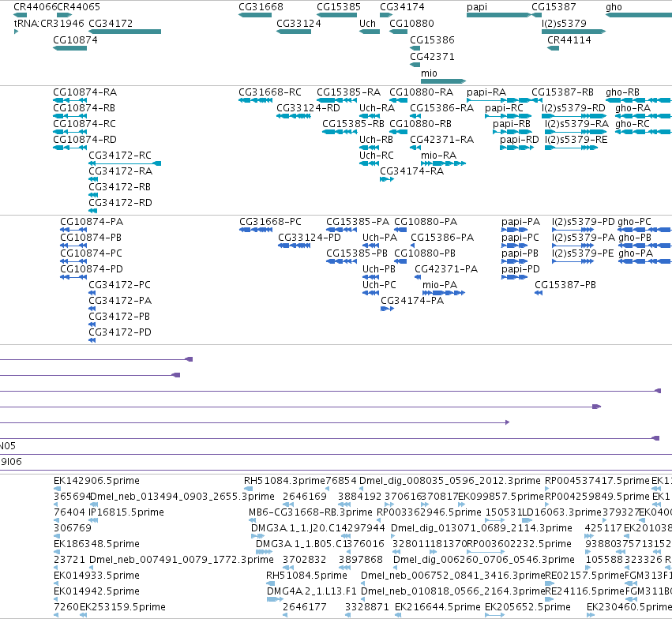This screenshot has width=672, height=619.
Task: Click the CG42371 gene label
Action: point(432,57)
